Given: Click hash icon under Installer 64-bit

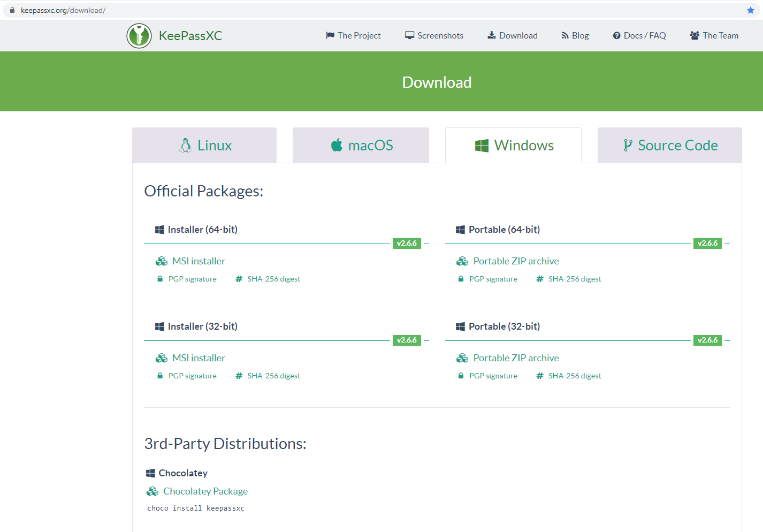Looking at the screenshot, I should pos(239,279).
